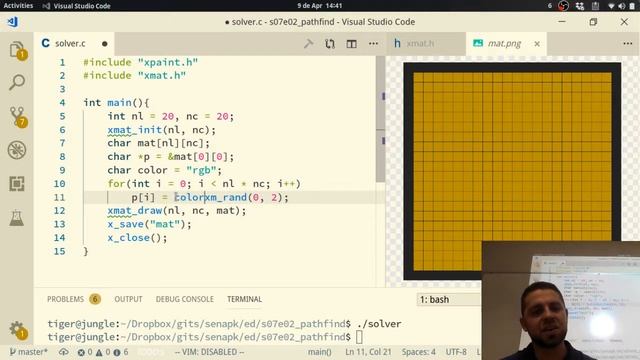The height and width of the screenshot is (360, 640).
Task: Open the Manage settings gear
Action: coord(17,330)
